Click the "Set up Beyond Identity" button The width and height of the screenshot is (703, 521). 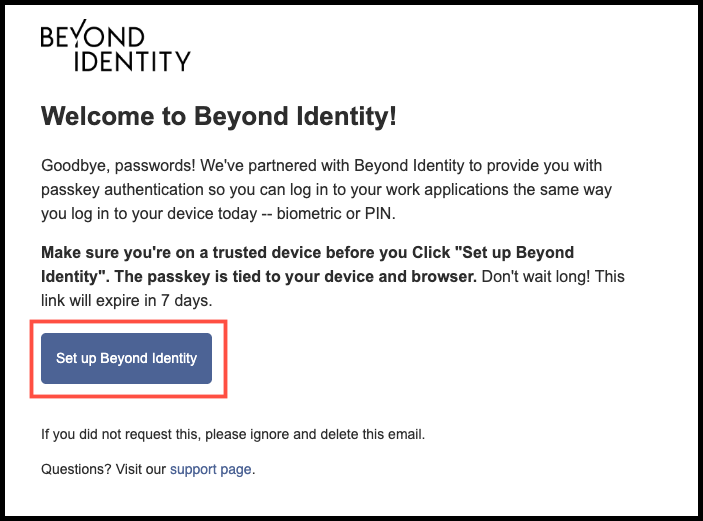pyautogui.click(x=126, y=358)
